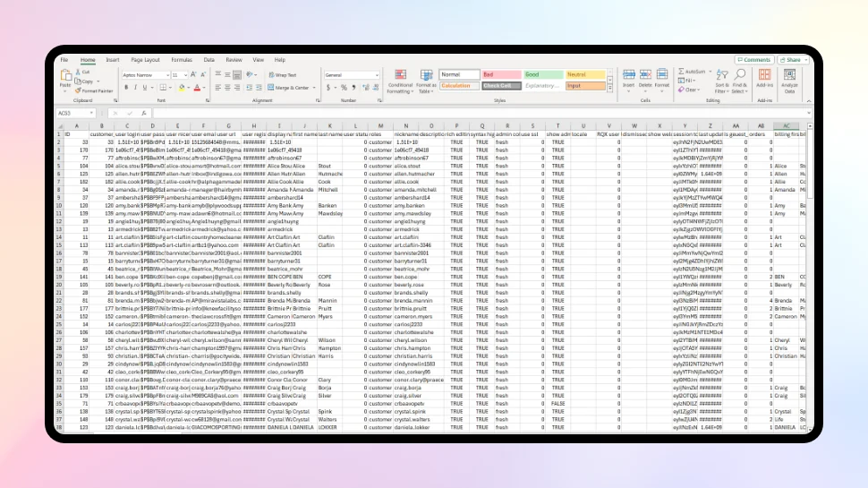
Task: Apply percent style formatting
Action: [x=344, y=88]
